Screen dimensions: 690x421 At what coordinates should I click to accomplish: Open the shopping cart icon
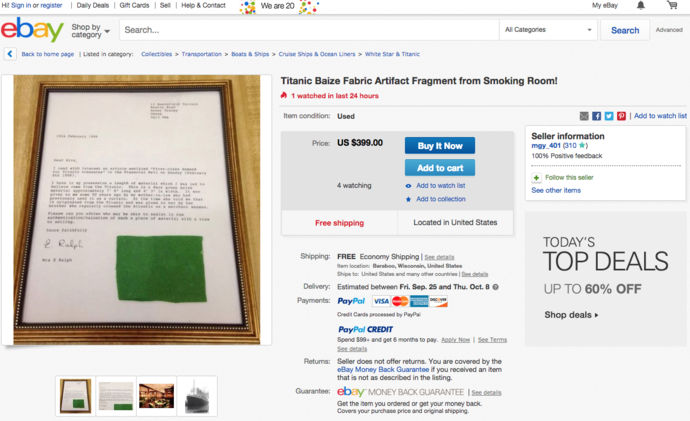(x=672, y=5)
